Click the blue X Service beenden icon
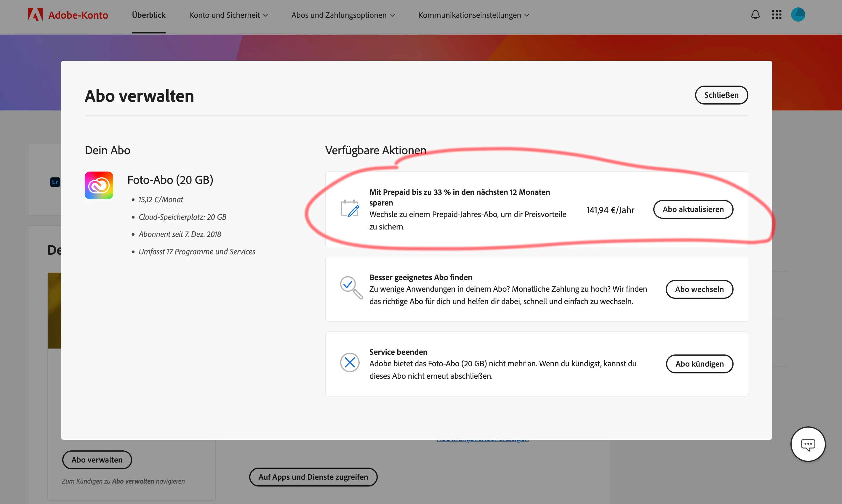Screen dimensions: 842x504 (350, 362)
